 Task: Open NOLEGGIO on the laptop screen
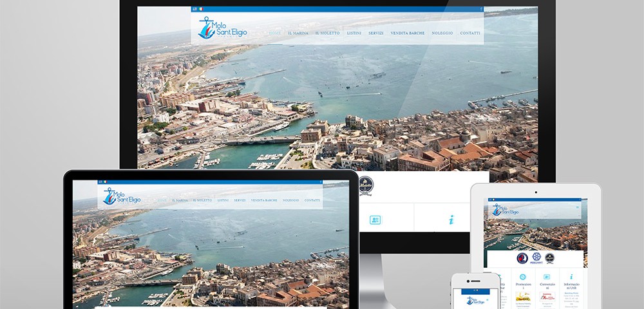pos(291,200)
